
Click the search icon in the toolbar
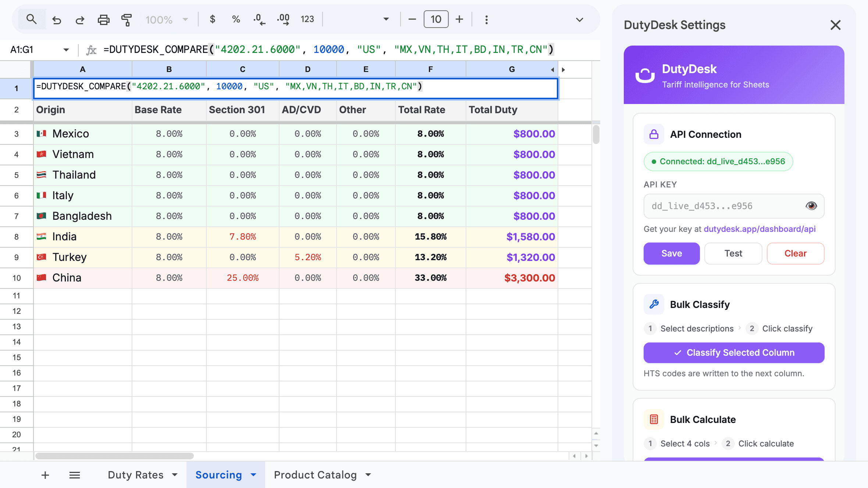point(32,19)
